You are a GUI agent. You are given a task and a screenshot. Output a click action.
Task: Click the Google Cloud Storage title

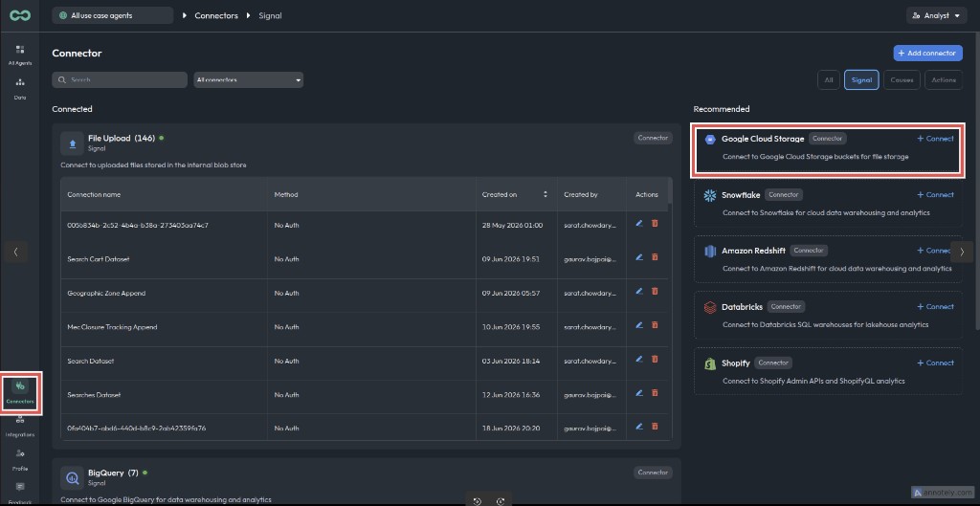(763, 139)
